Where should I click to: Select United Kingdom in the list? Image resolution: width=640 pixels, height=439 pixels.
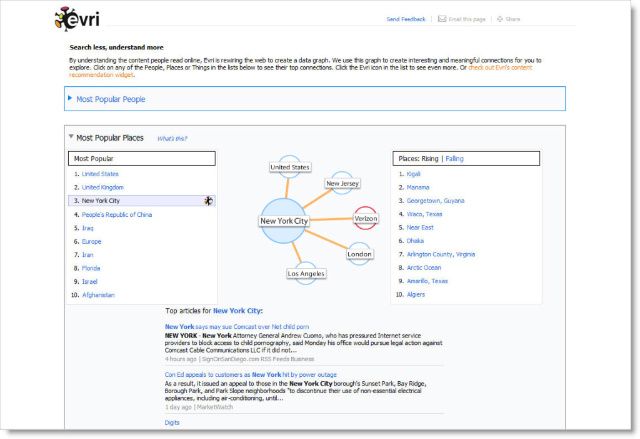coord(102,187)
